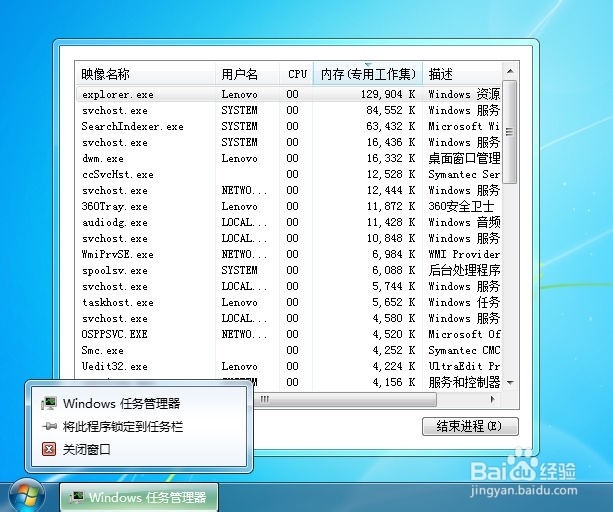613x512 pixels.
Task: Select Windows 任务管理器 taskbar button
Action: [x=139, y=497]
